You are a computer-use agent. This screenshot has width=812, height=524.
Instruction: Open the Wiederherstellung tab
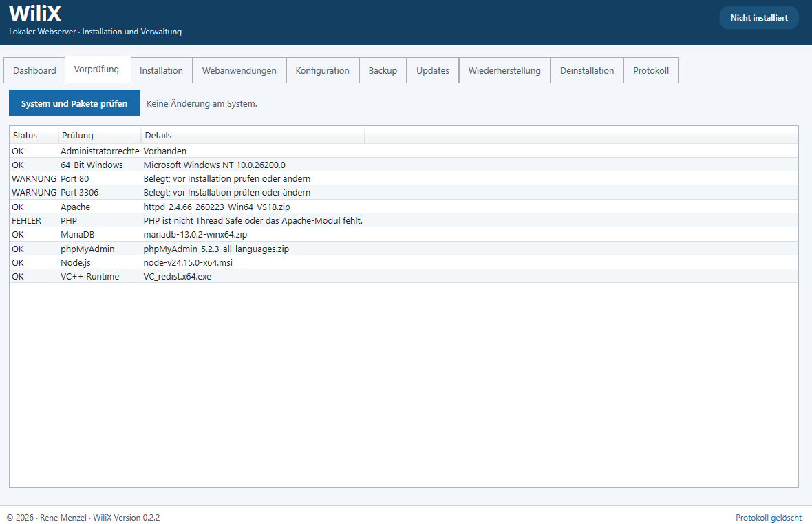pyautogui.click(x=504, y=70)
